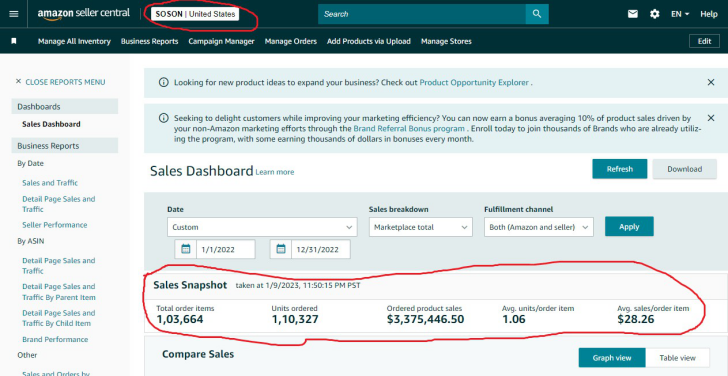Open the hamburger main menu
Image resolution: width=728 pixels, height=376 pixels.
tap(14, 14)
